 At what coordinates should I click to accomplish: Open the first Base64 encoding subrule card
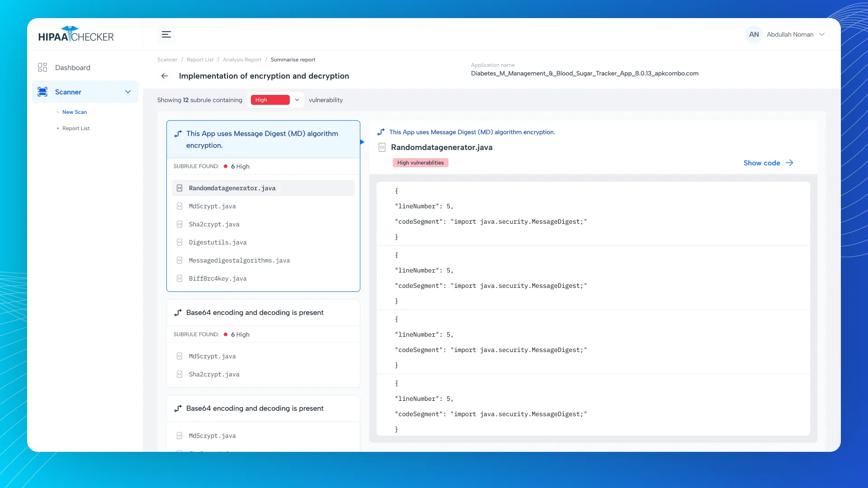tap(263, 313)
